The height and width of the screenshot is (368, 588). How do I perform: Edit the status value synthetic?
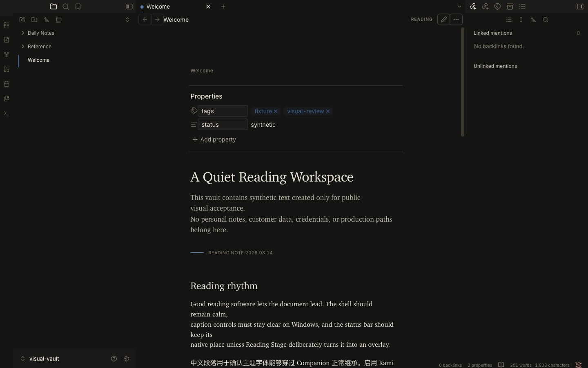point(263,125)
